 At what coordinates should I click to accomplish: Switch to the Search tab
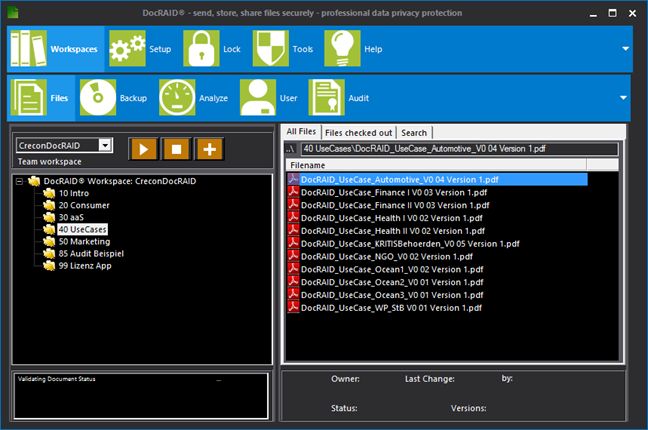[414, 133]
